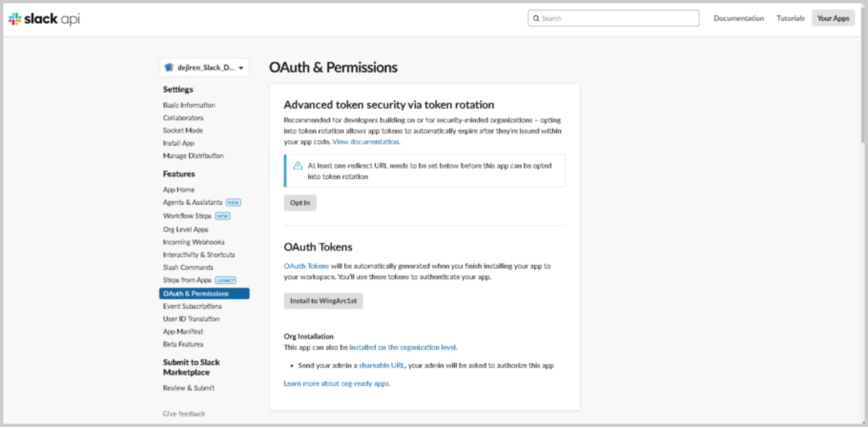Click the OAuth & Permissions page heading
The width and height of the screenshot is (868, 427).
(333, 68)
